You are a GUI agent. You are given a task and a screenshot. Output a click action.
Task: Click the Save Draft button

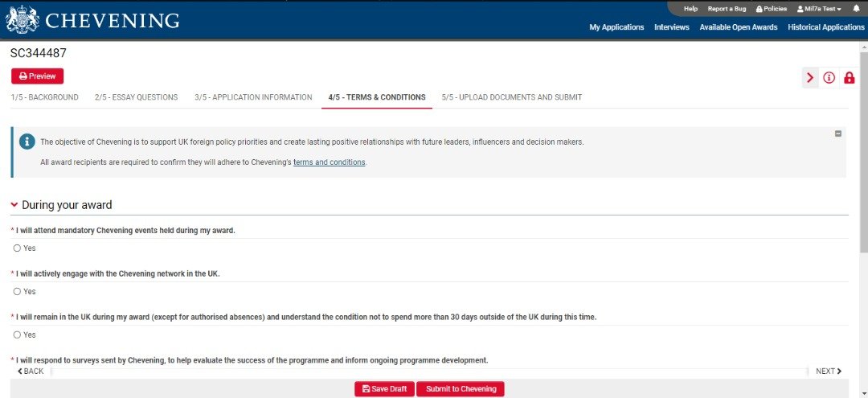coord(384,389)
